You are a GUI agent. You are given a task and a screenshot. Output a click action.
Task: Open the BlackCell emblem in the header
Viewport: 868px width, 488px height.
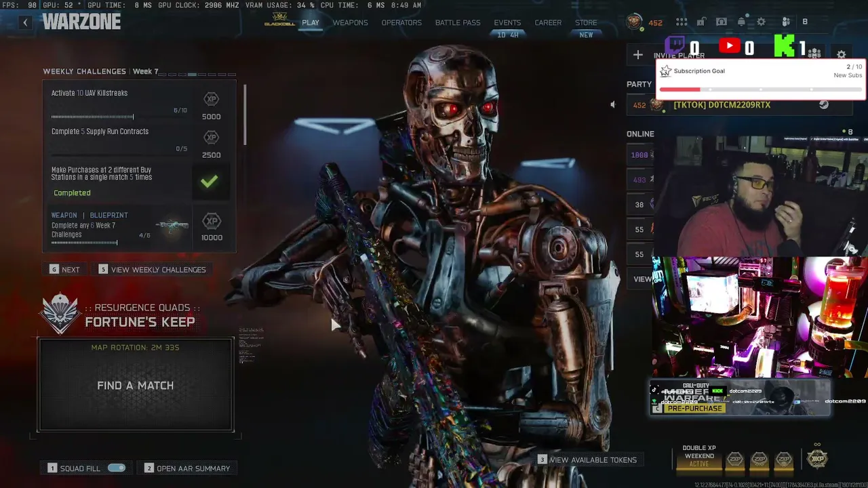[279, 20]
